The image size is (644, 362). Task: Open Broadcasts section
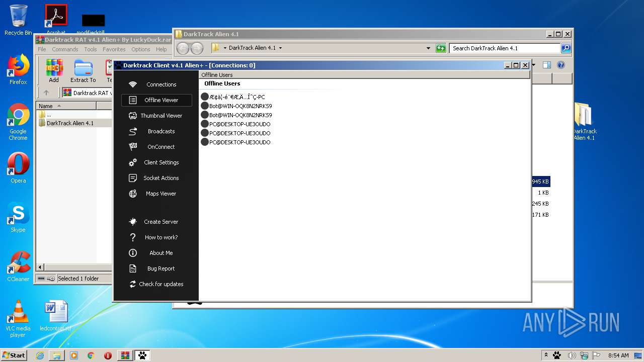click(156, 131)
